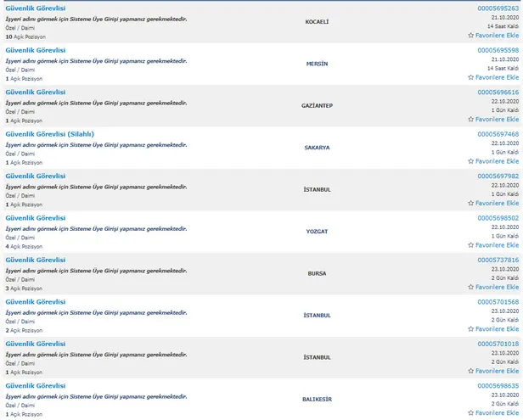Favorite the Yozgat job using its star
The image size is (523, 420).
click(x=471, y=245)
